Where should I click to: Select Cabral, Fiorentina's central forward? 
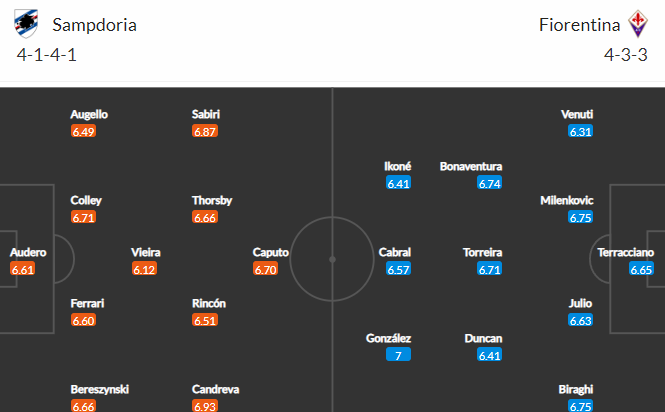pyautogui.click(x=394, y=252)
